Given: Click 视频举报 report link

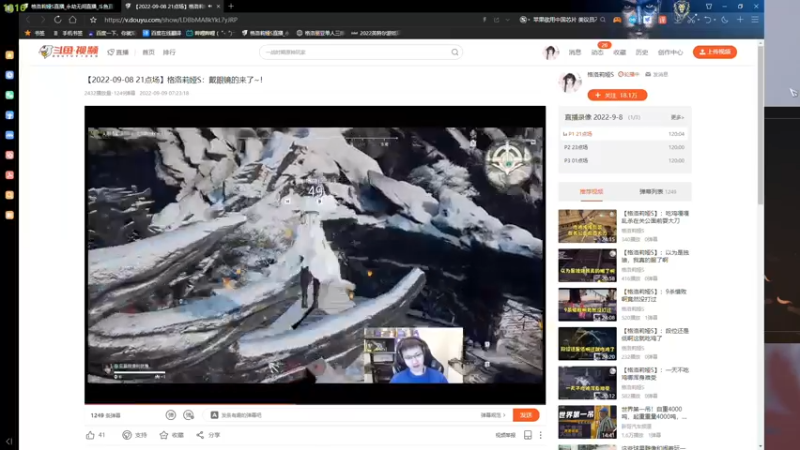Looking at the screenshot, I should [506, 435].
